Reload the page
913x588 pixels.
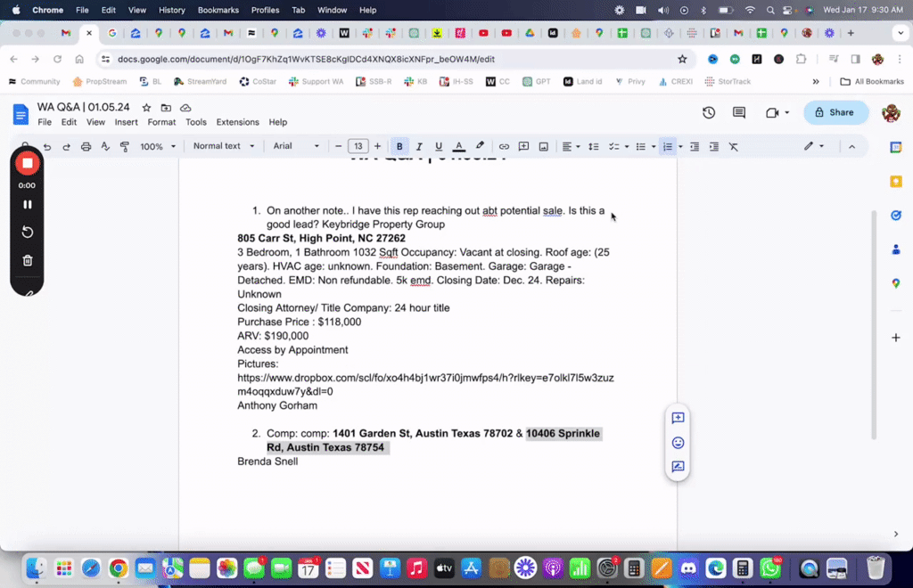tap(57, 59)
